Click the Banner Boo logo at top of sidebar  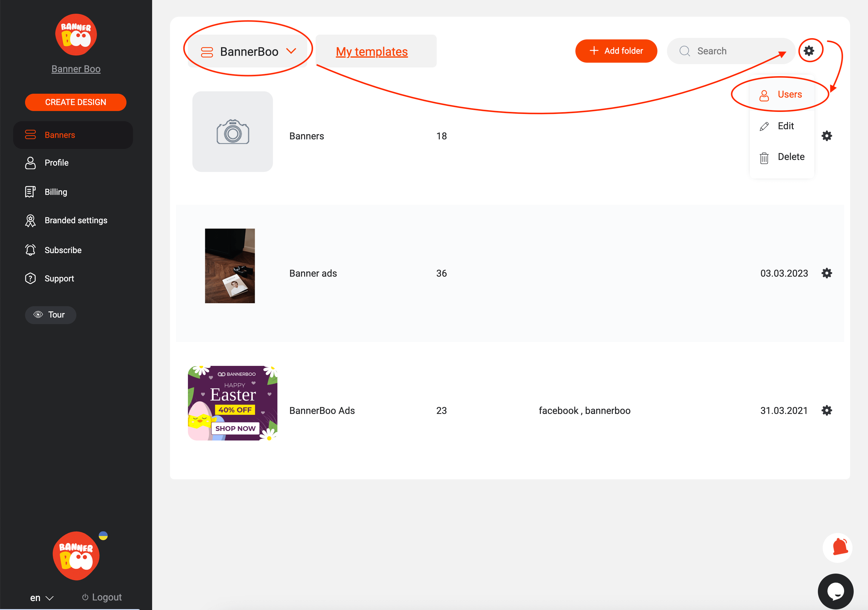(76, 35)
